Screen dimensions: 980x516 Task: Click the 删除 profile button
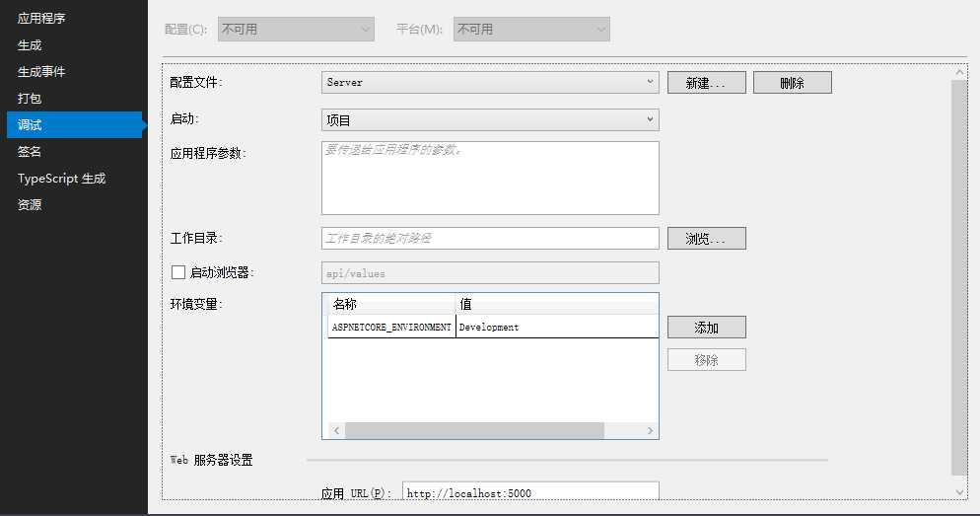coord(793,83)
